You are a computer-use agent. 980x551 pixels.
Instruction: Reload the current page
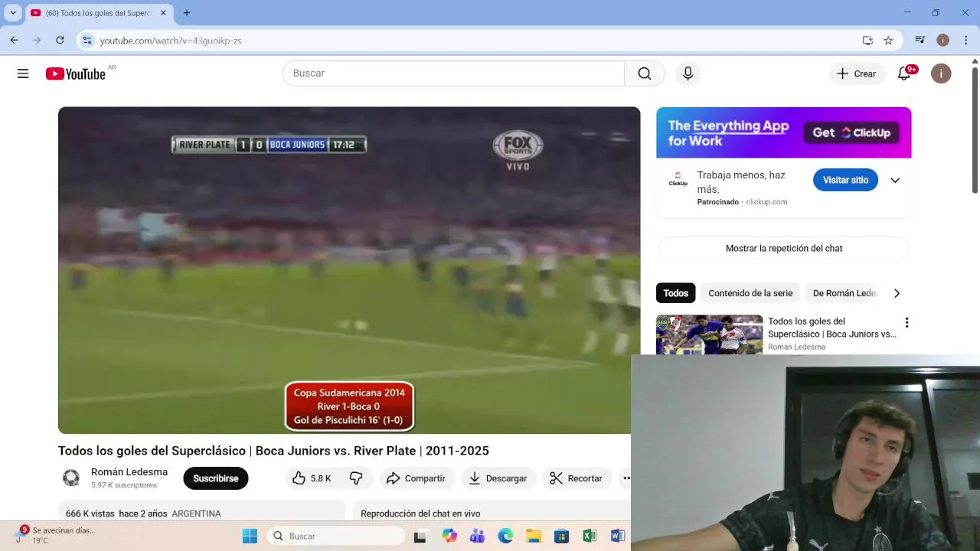[60, 40]
